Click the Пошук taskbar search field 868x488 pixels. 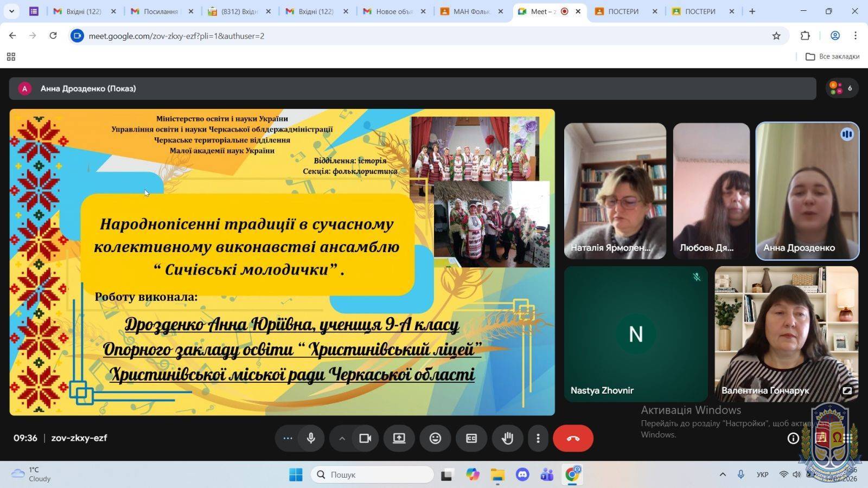372,474
